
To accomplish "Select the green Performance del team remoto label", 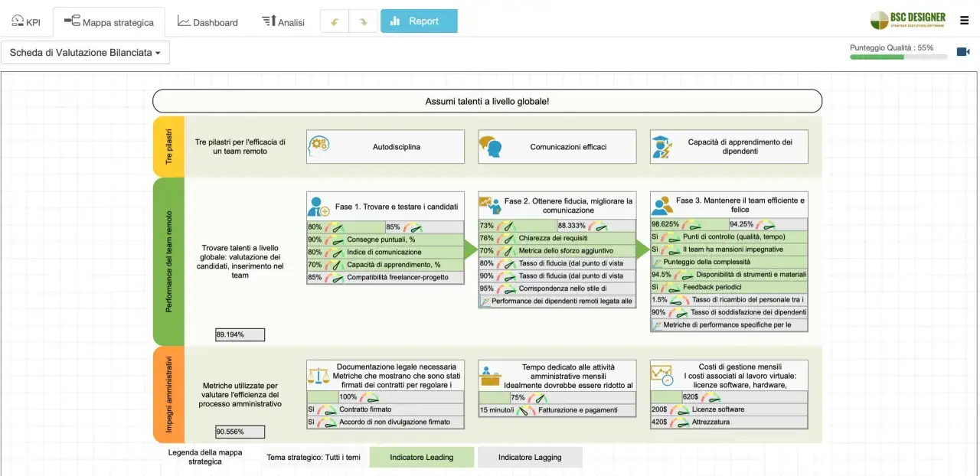I will 168,262.
